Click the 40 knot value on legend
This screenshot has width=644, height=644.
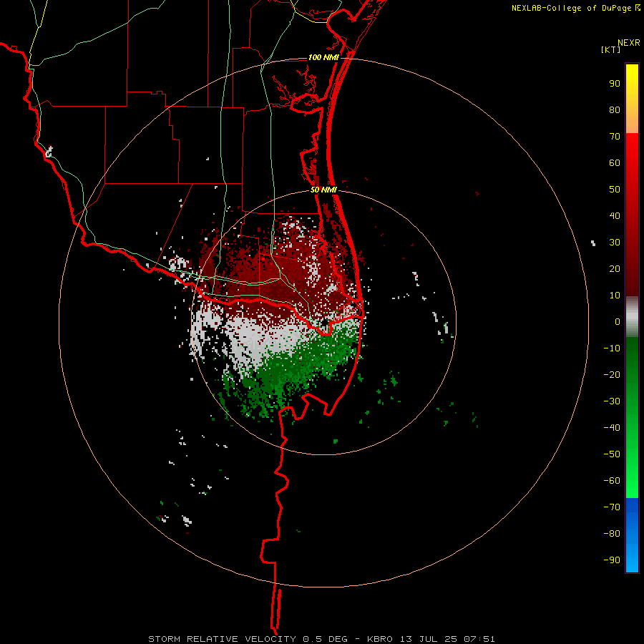(615, 215)
